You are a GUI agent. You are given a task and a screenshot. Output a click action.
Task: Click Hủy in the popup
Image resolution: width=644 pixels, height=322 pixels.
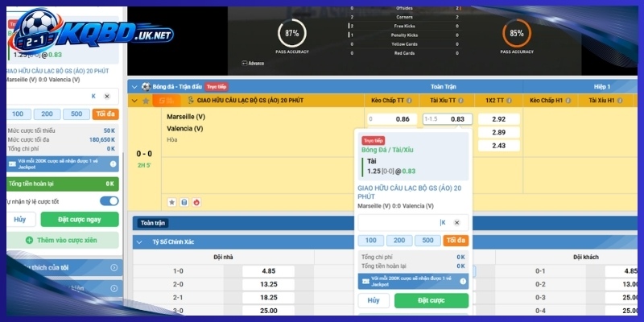(x=374, y=300)
